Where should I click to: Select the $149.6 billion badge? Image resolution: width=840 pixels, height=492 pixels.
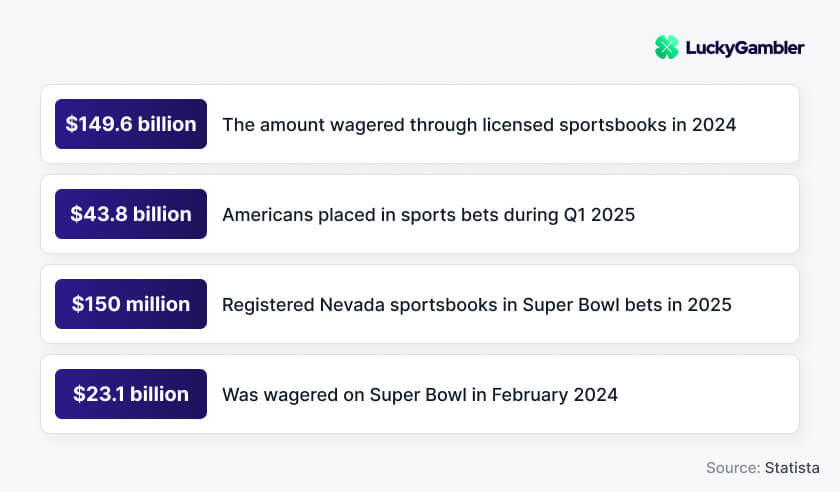click(131, 124)
